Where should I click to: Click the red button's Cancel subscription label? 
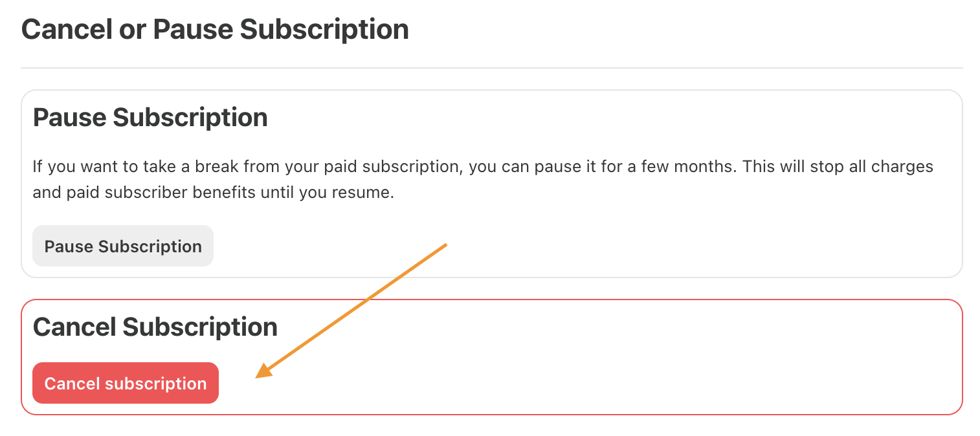(x=125, y=383)
